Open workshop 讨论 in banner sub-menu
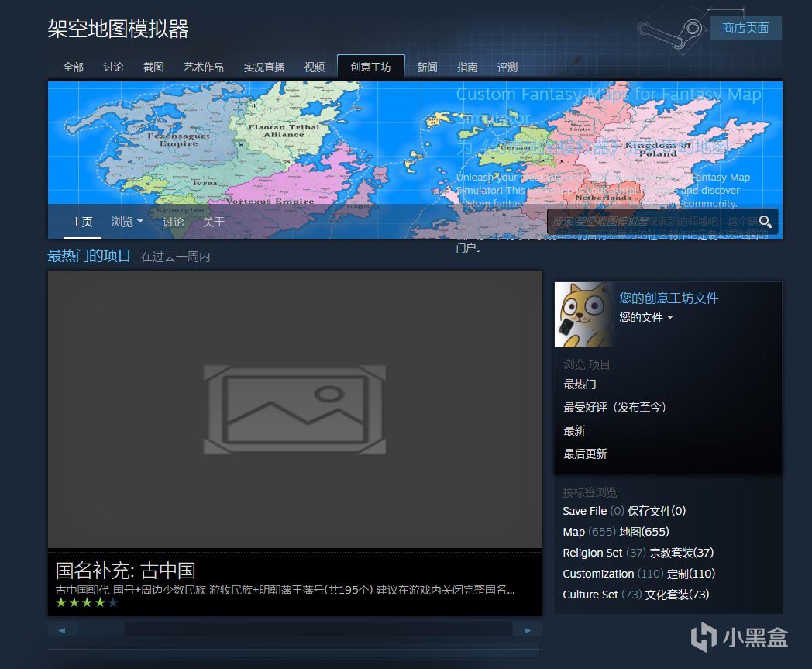Image resolution: width=812 pixels, height=669 pixels. (x=173, y=222)
